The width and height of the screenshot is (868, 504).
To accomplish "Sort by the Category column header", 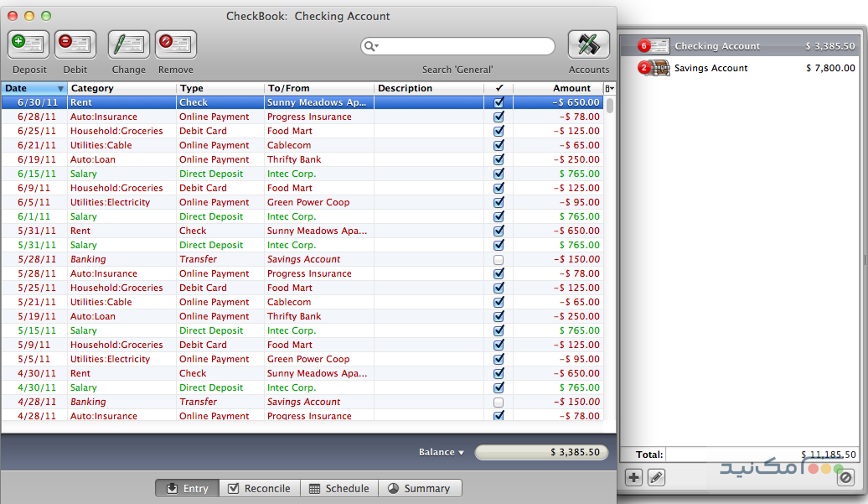I will point(121,88).
